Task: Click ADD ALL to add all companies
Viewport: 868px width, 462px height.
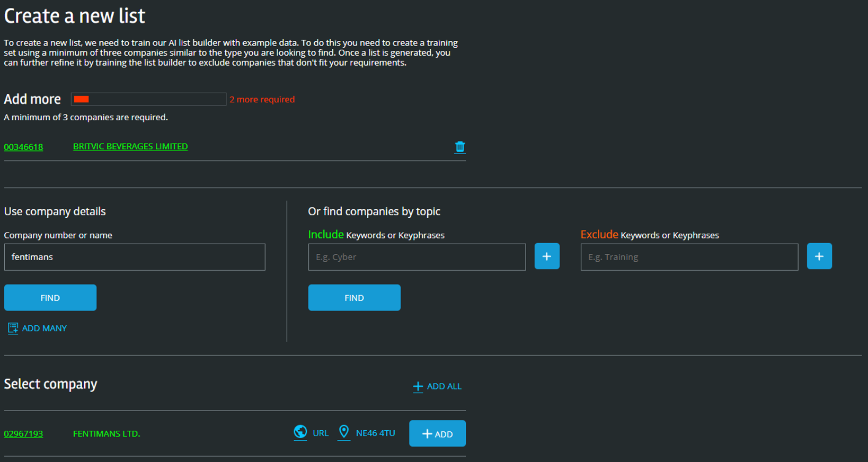Action: point(444,386)
